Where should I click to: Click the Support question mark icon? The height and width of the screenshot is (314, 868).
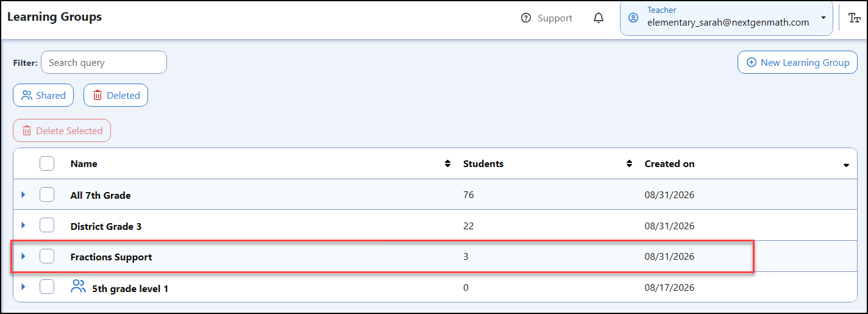(526, 18)
